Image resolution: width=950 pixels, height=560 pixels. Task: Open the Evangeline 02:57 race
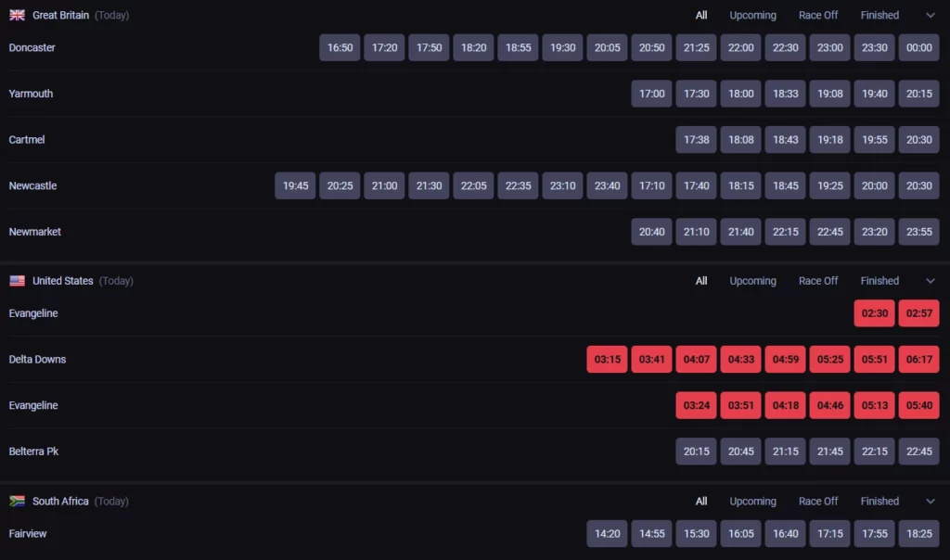click(919, 313)
